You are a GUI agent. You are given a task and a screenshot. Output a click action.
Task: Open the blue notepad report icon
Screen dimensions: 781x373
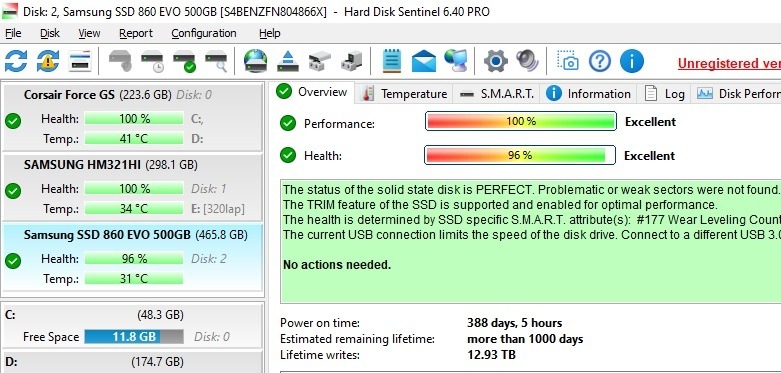(x=392, y=61)
